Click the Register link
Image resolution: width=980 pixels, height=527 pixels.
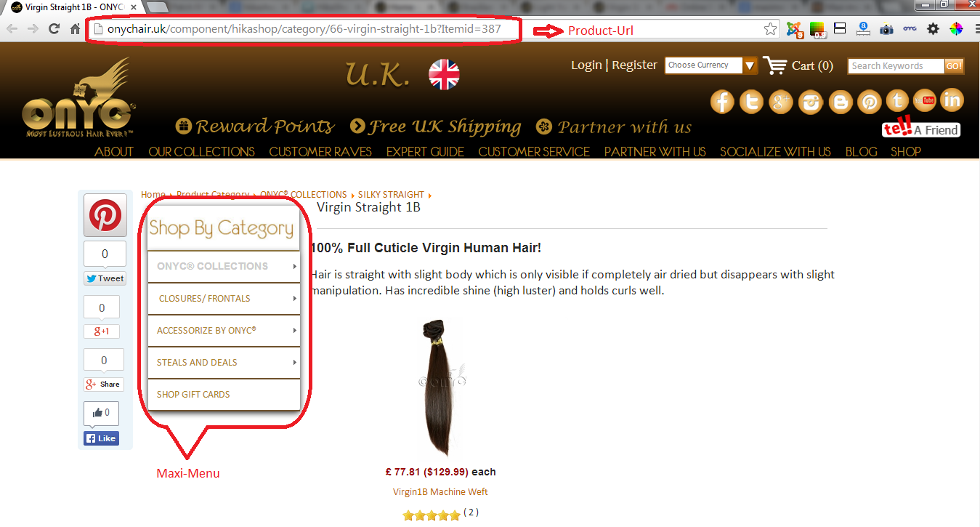(634, 65)
